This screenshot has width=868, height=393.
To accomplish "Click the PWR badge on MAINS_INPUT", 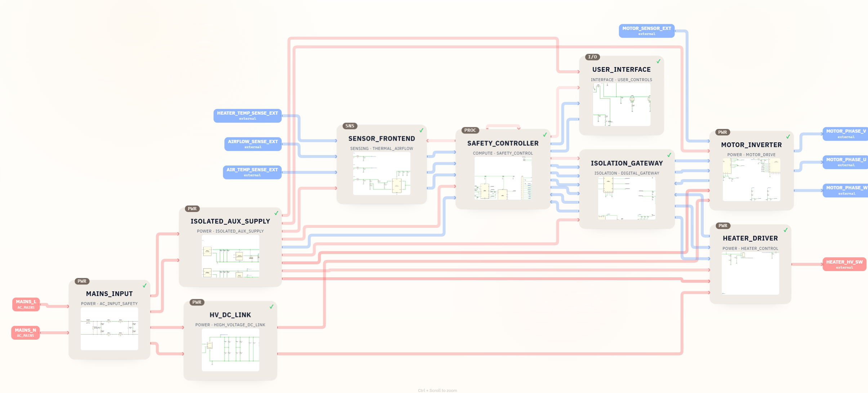I will pos(82,281).
